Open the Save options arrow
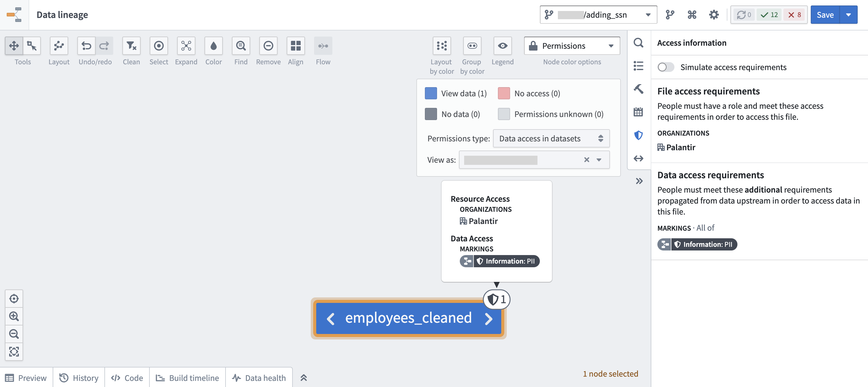The width and height of the screenshot is (868, 387). click(849, 15)
